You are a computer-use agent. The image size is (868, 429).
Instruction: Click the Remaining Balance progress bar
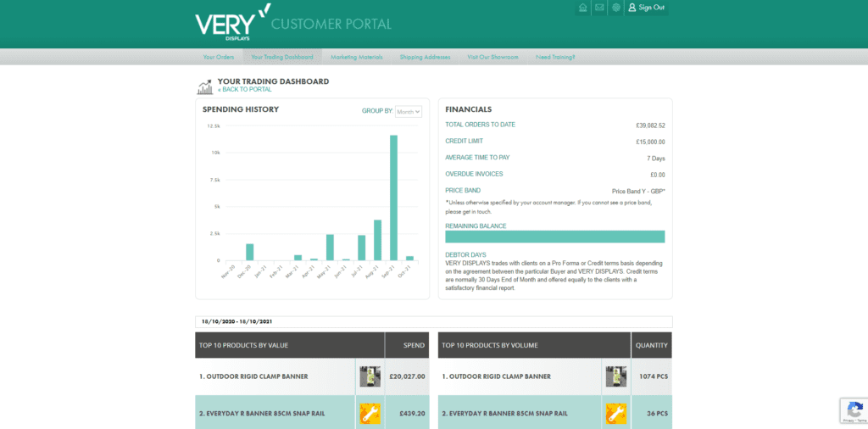[554, 237]
